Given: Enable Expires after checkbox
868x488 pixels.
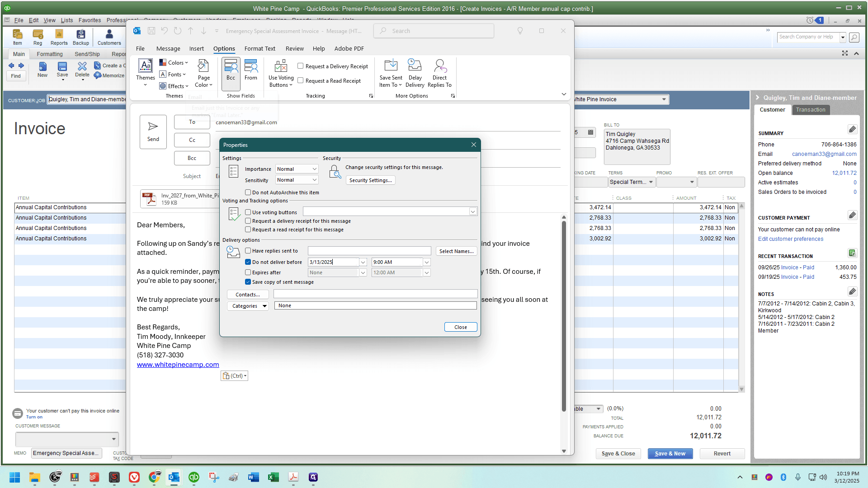Looking at the screenshot, I should [248, 272].
